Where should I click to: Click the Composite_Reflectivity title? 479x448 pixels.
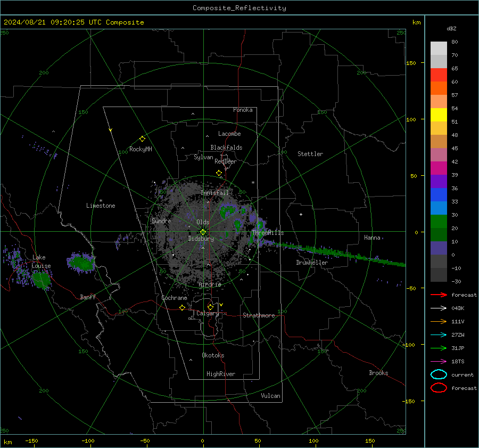(x=240, y=8)
